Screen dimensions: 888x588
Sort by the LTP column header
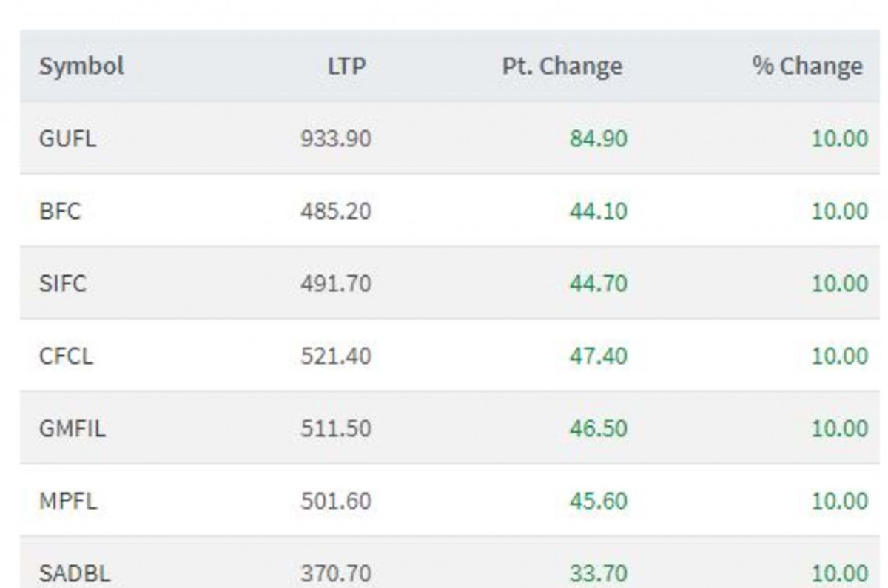click(x=346, y=67)
